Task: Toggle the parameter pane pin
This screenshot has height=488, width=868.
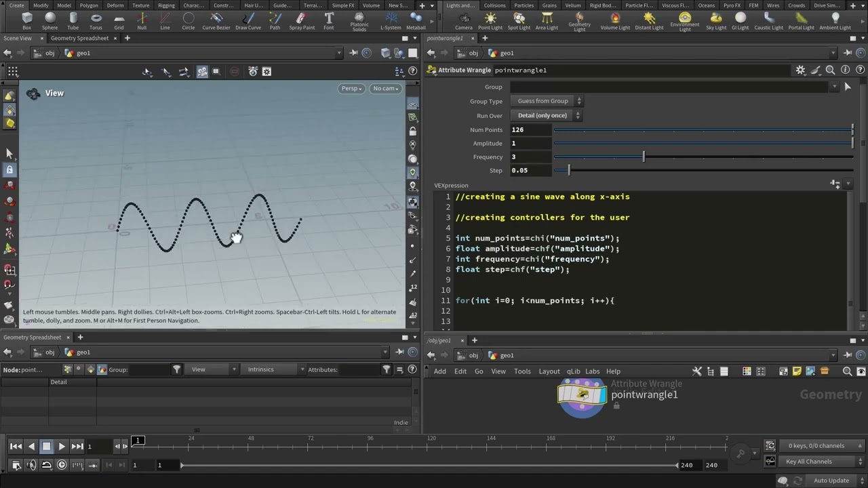Action: pos(848,53)
